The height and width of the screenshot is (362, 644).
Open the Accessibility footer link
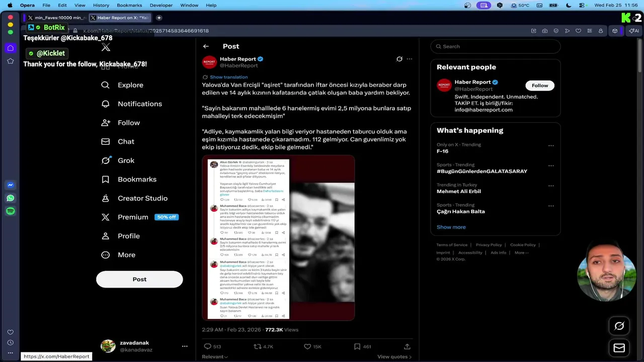[470, 252]
